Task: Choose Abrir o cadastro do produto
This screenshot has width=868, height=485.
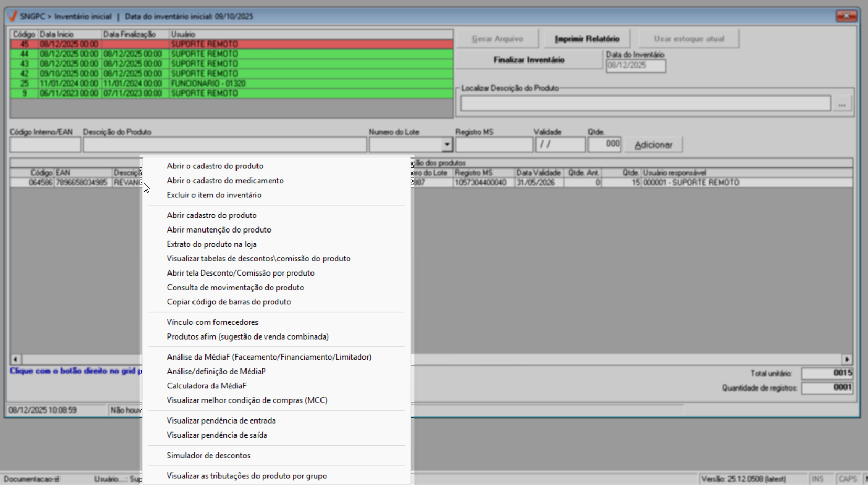Action: pyautogui.click(x=215, y=166)
